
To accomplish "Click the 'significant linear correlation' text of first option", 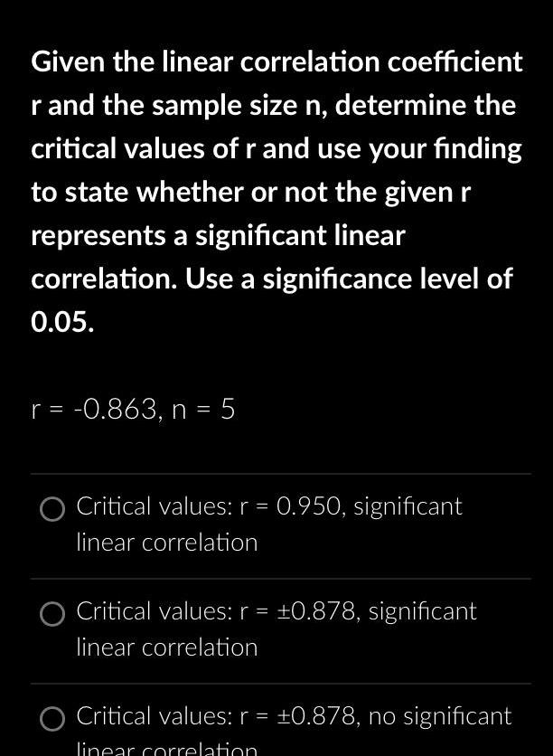I will click(x=166, y=543).
